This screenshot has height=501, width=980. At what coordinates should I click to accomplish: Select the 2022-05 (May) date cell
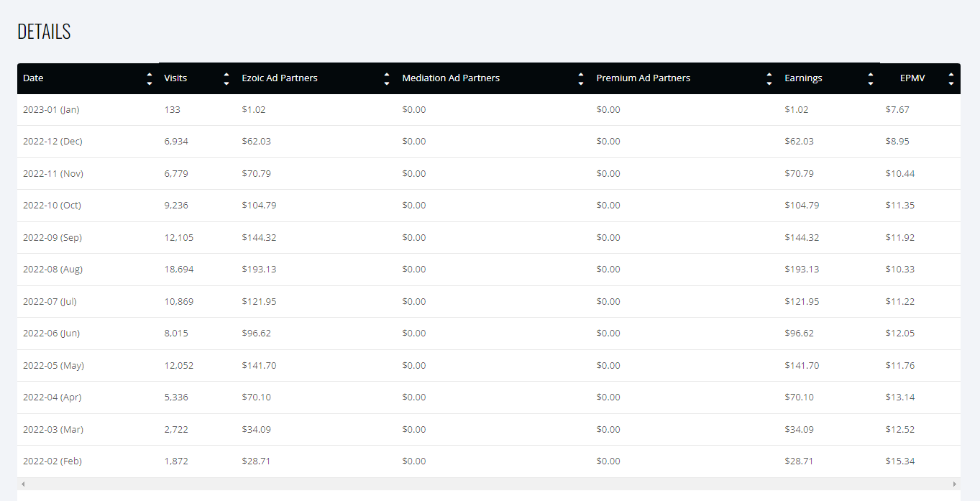[53, 366]
